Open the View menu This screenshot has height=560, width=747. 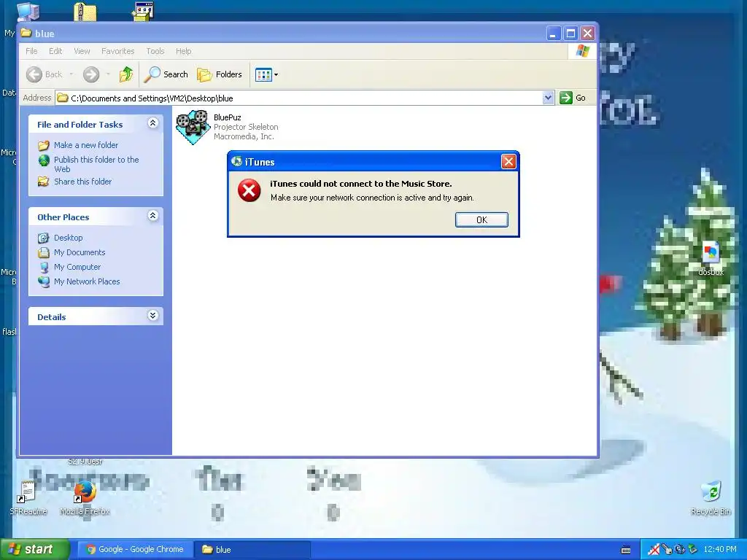click(x=82, y=51)
